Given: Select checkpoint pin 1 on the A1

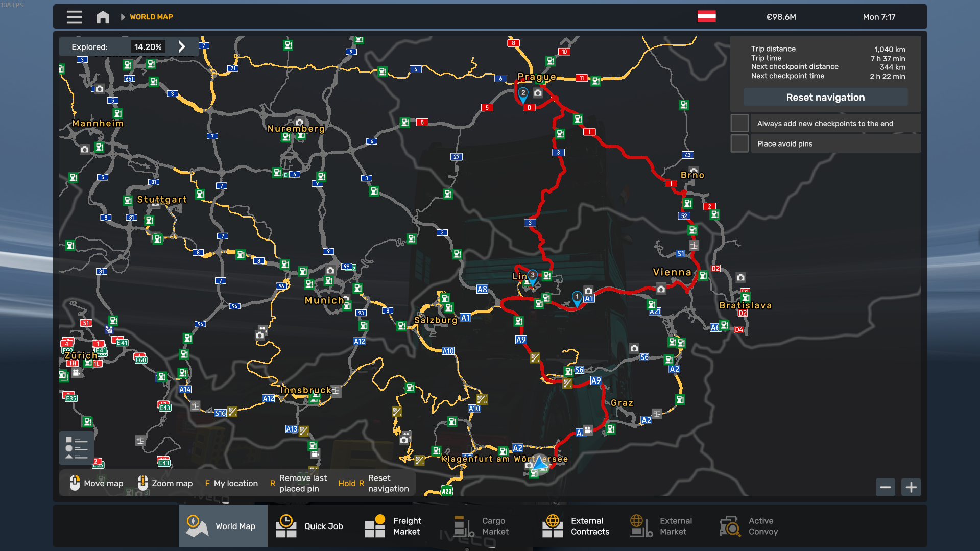Looking at the screenshot, I should coord(577,298).
